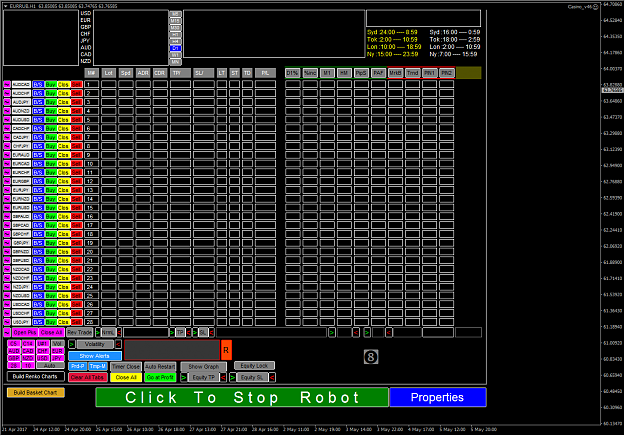625x436 pixels.
Task: Click green increase arrow left of Volatility
Action: click(72, 344)
